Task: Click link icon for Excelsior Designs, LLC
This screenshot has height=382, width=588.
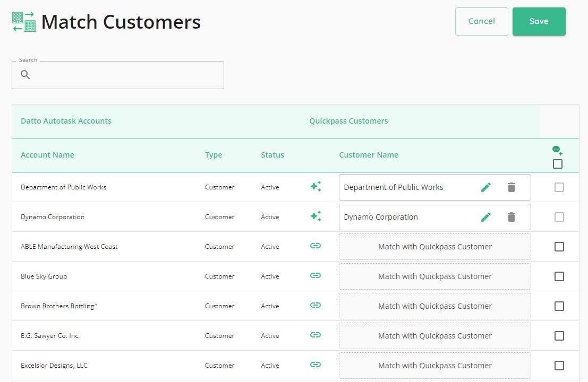Action: tap(316, 364)
